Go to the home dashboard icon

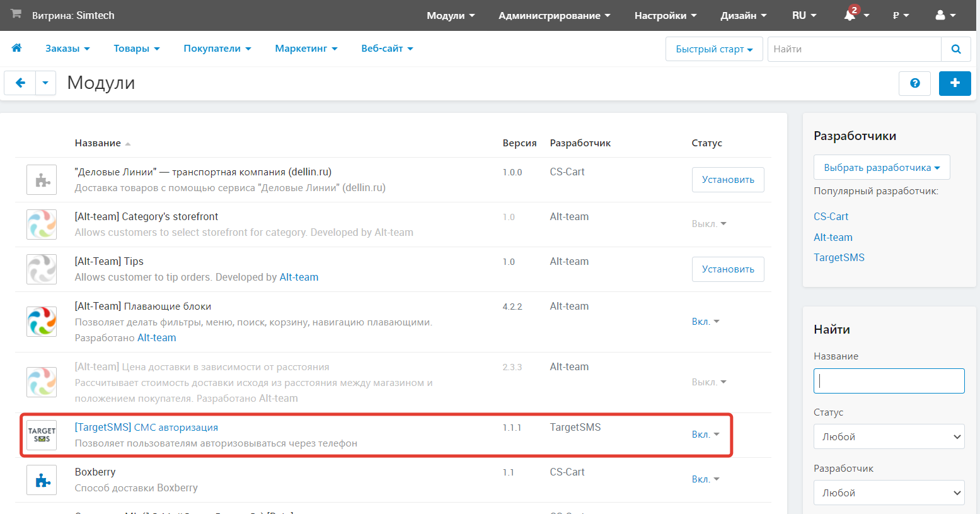click(17, 48)
